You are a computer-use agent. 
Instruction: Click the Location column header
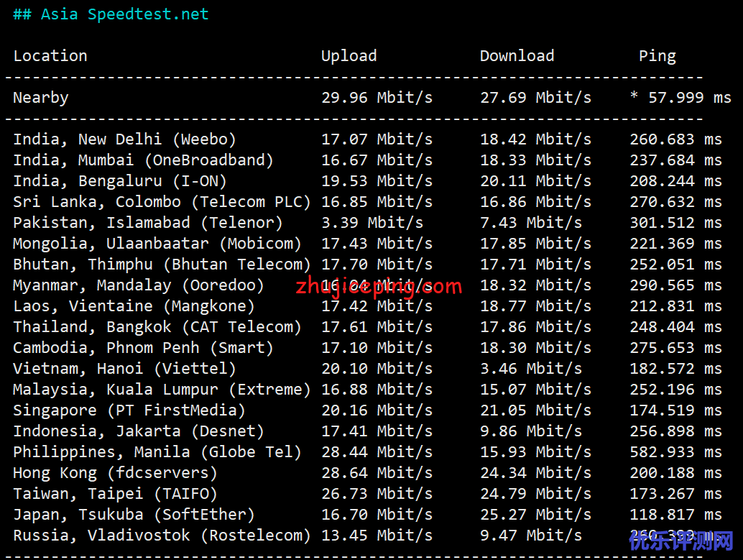(x=50, y=56)
